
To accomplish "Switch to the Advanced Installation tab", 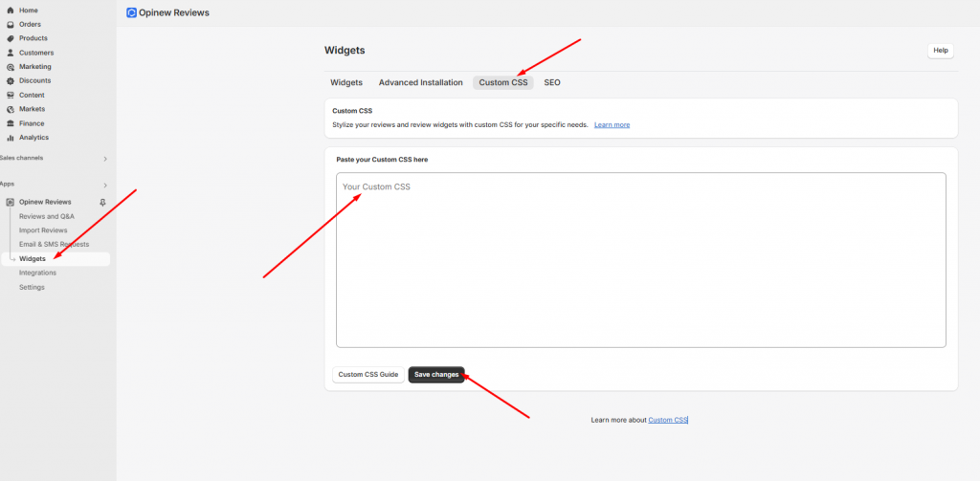I will (x=420, y=83).
